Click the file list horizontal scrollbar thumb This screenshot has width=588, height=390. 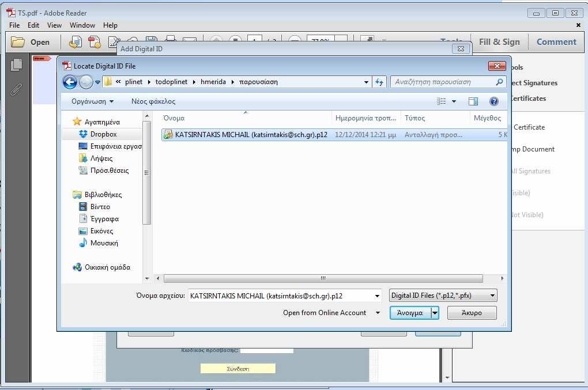(x=323, y=278)
